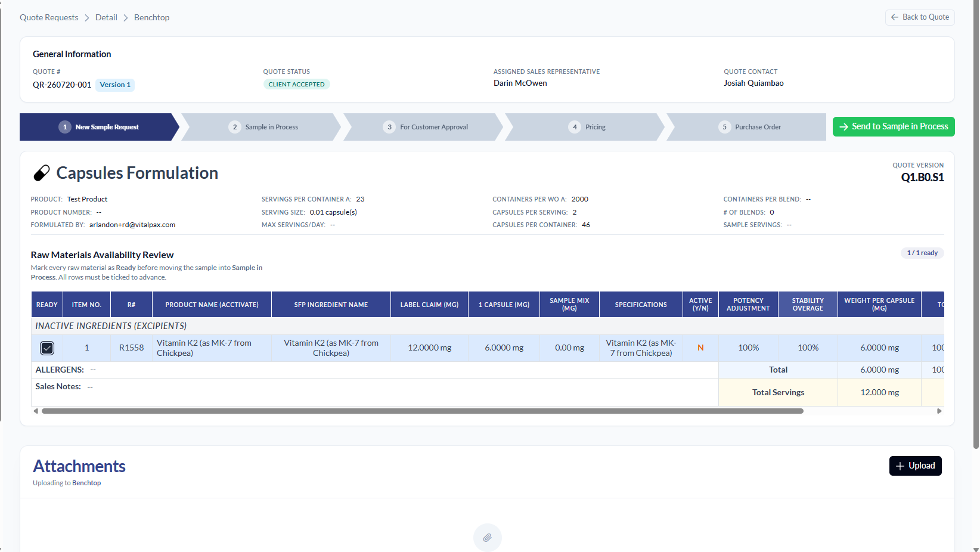The image size is (980, 552).
Task: Untick the Ready checkbox for R1558
Action: pos(47,348)
